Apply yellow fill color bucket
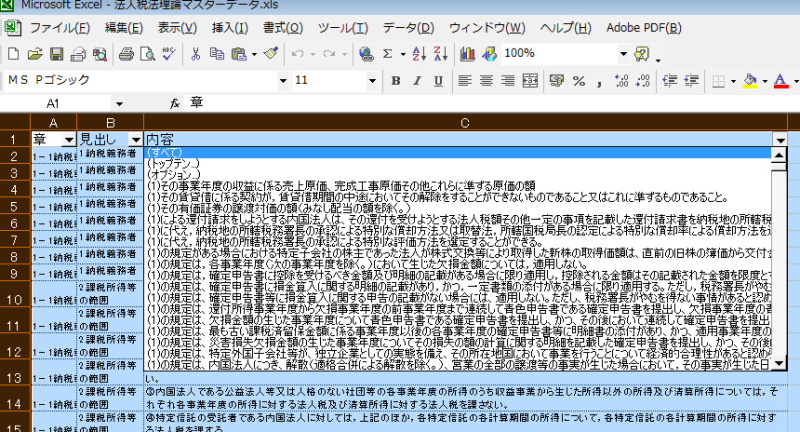 tap(749, 81)
